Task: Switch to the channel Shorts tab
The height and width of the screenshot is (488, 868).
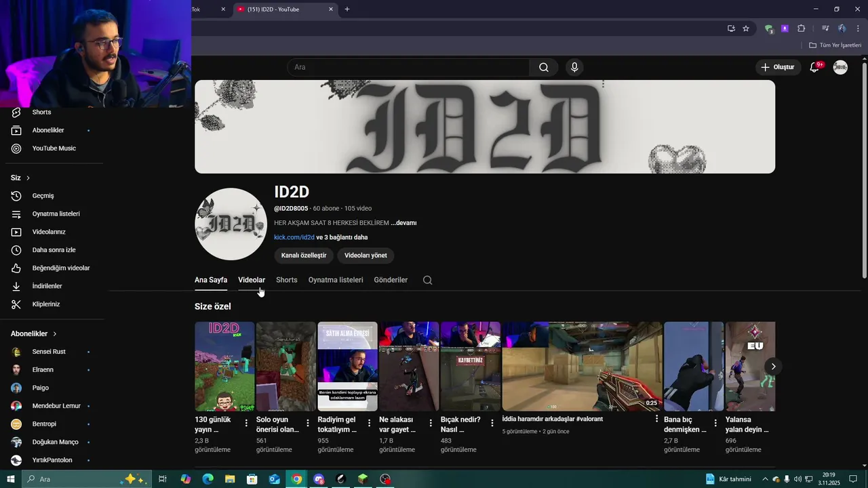Action: [287, 280]
